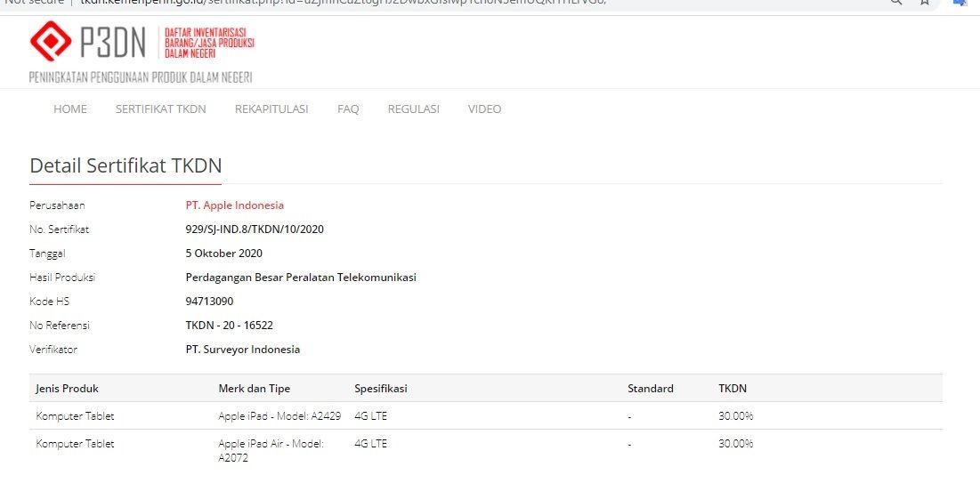Open the HOME menu item
Screen dimensions: 980x499
70,109
